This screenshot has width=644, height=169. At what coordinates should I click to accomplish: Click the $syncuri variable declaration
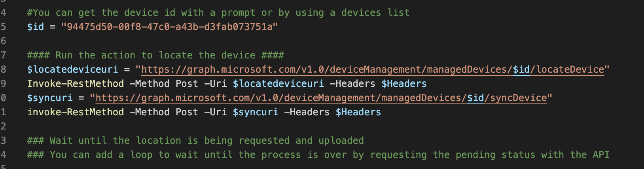coord(49,98)
